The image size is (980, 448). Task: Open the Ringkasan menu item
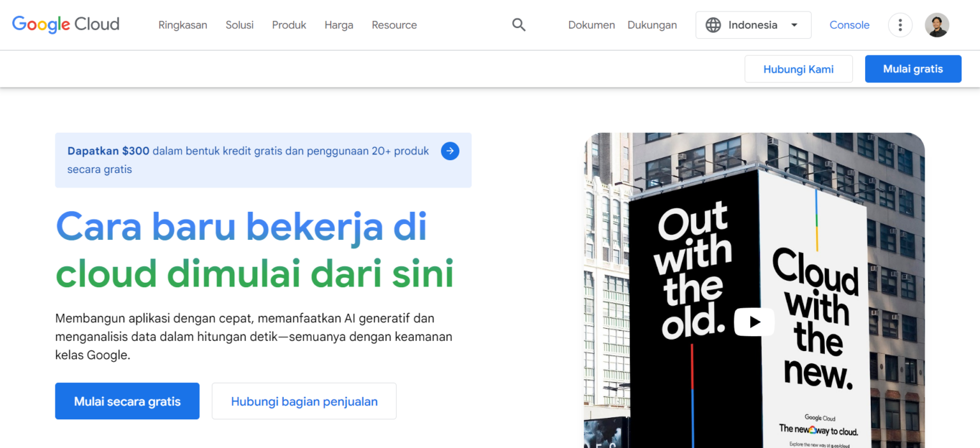[x=182, y=25]
